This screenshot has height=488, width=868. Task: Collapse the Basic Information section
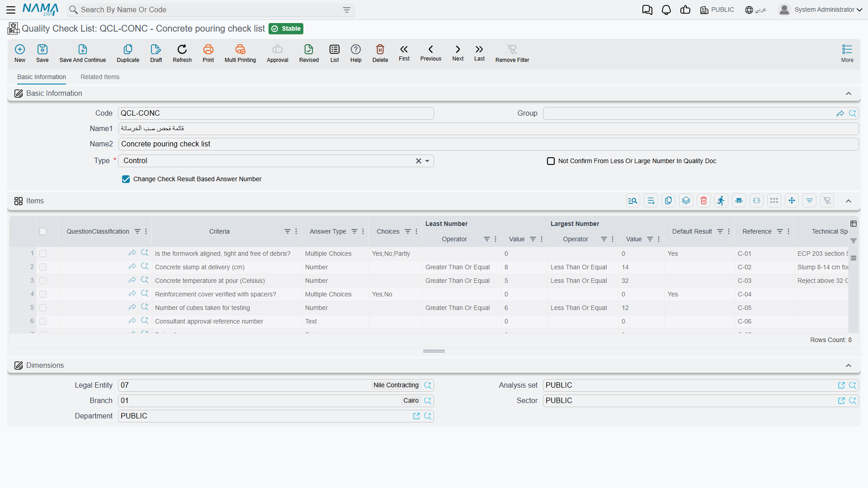pyautogui.click(x=849, y=94)
